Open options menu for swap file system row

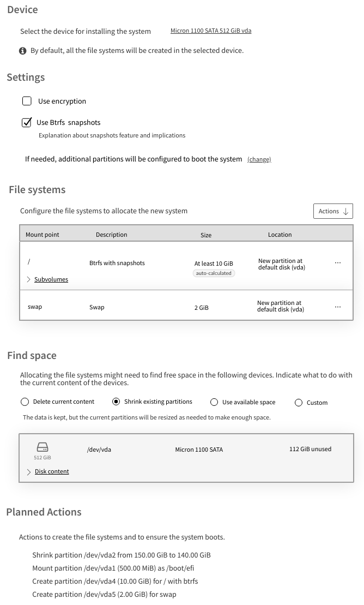coord(338,307)
